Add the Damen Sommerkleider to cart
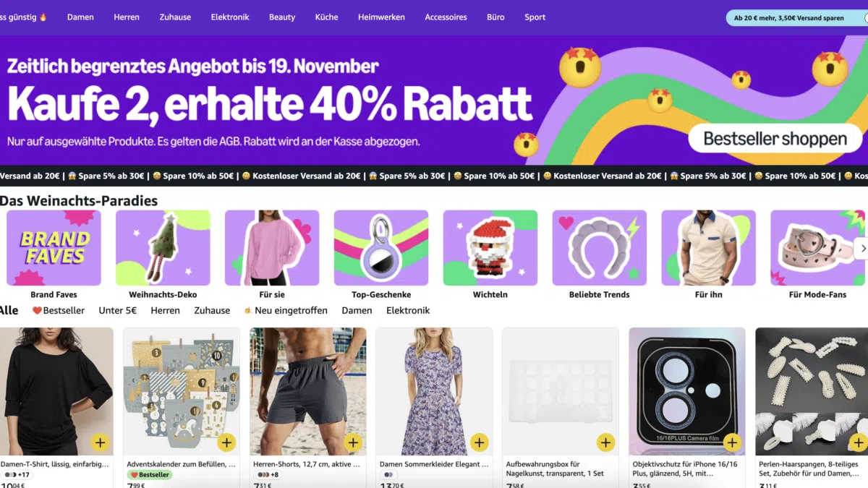This screenshot has width=868, height=488. click(x=479, y=442)
